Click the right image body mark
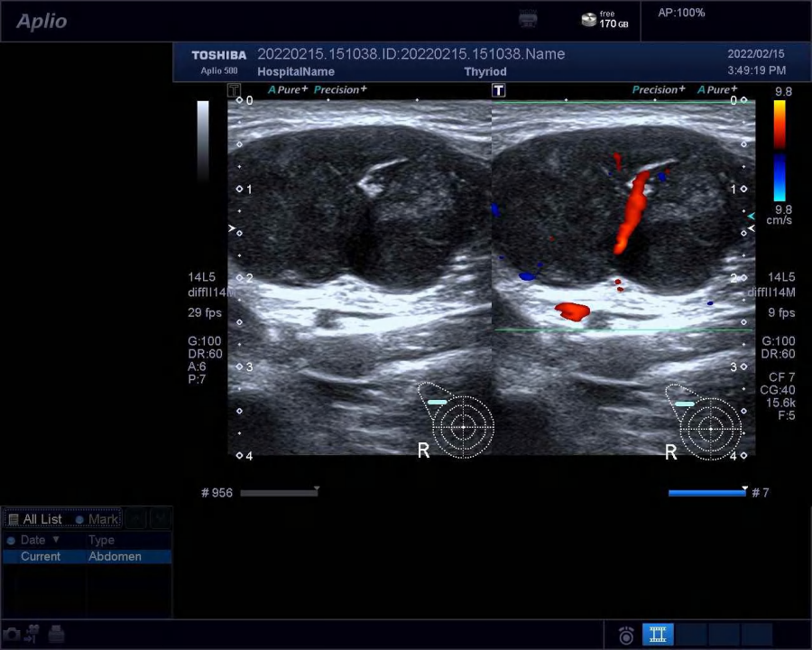Image resolution: width=812 pixels, height=650 pixels. [x=703, y=422]
